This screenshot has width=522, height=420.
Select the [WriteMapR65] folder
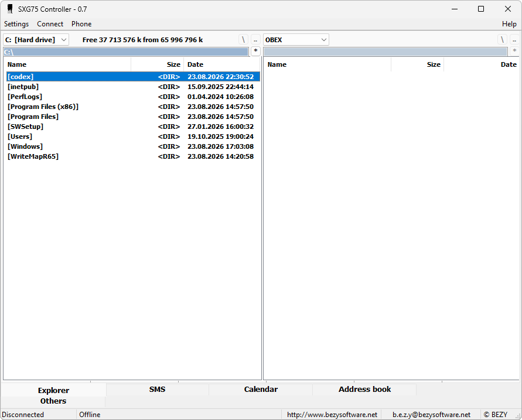tap(133, 156)
